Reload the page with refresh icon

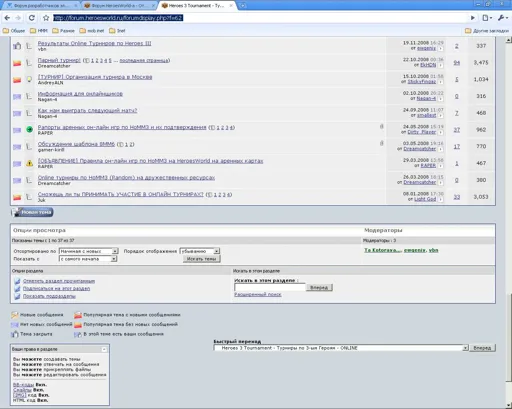point(32,18)
